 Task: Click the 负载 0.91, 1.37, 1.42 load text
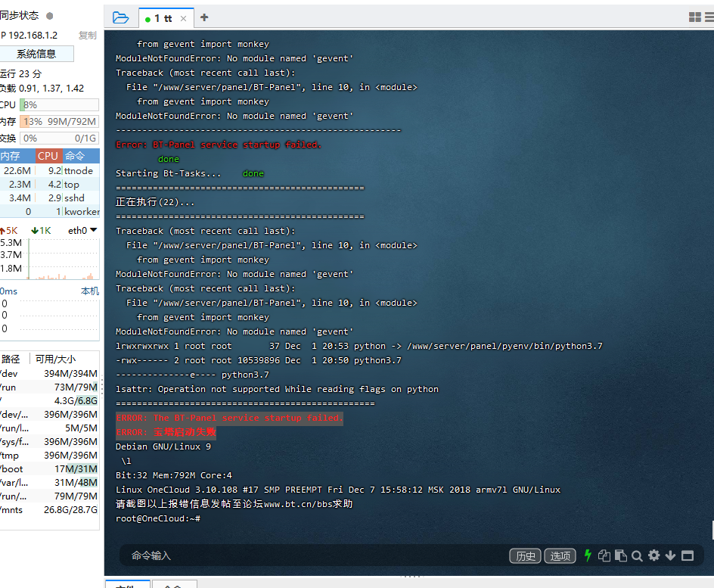coord(42,89)
